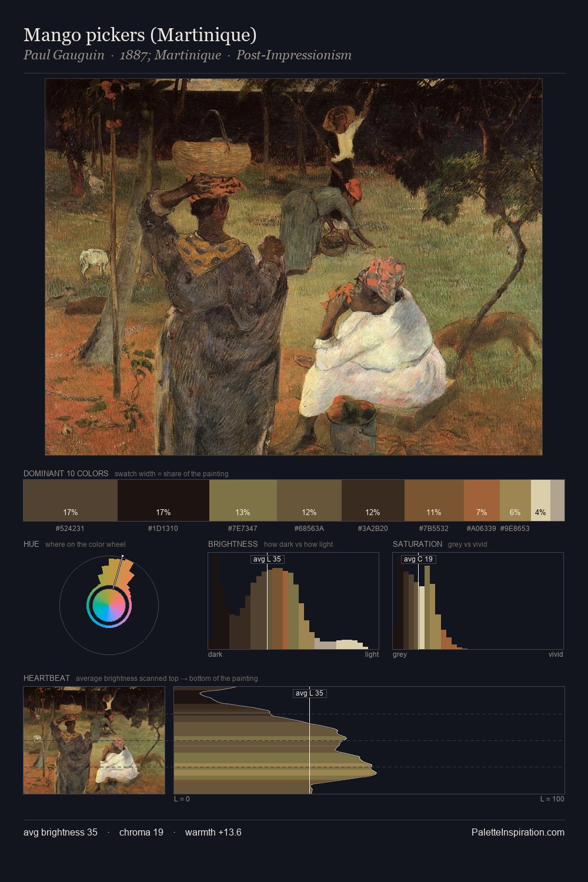Click the hex code label "#7E7347"

click(x=242, y=528)
